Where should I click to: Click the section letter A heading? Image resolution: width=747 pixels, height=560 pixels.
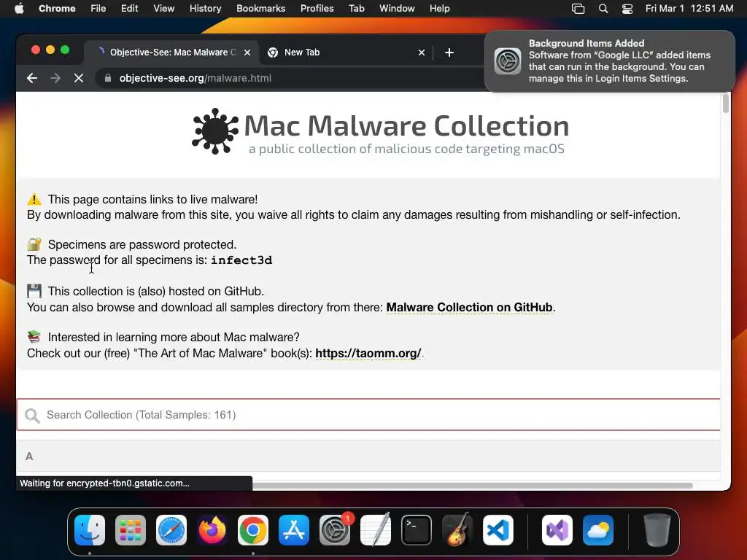[x=29, y=456]
